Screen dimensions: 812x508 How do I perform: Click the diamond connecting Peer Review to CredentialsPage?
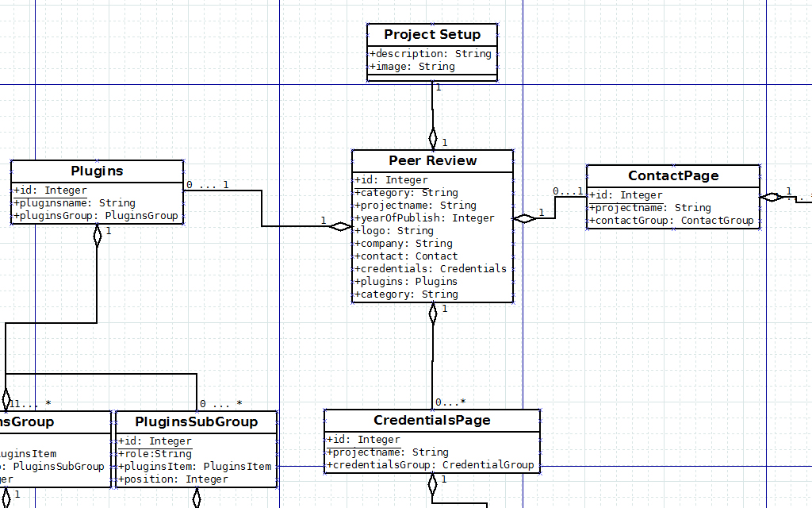[x=432, y=313]
